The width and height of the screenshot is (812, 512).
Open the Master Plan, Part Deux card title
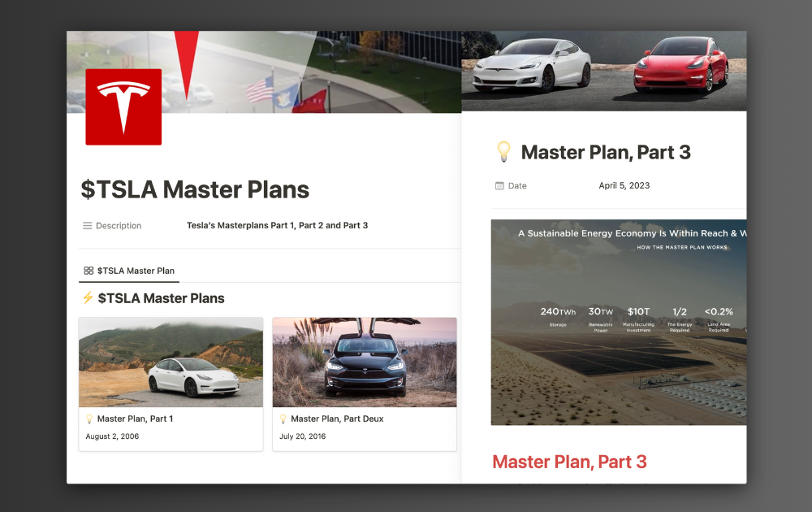point(337,419)
